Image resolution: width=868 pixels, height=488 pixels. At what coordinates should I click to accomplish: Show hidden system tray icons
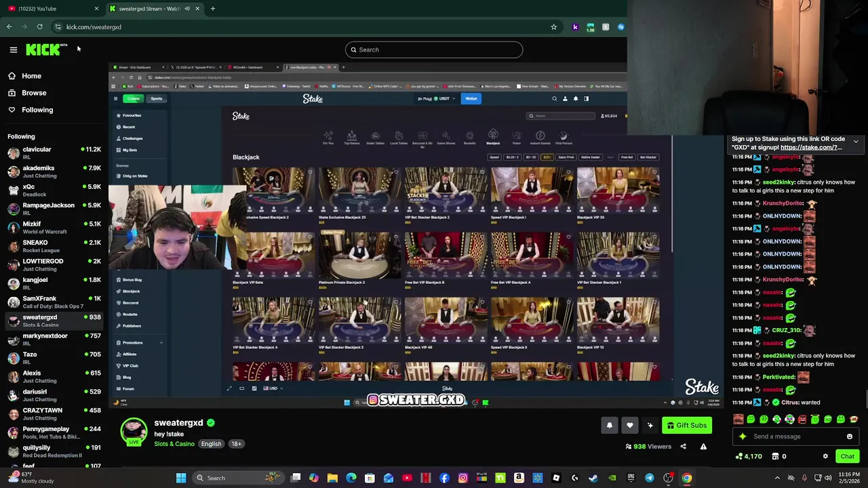point(777,478)
